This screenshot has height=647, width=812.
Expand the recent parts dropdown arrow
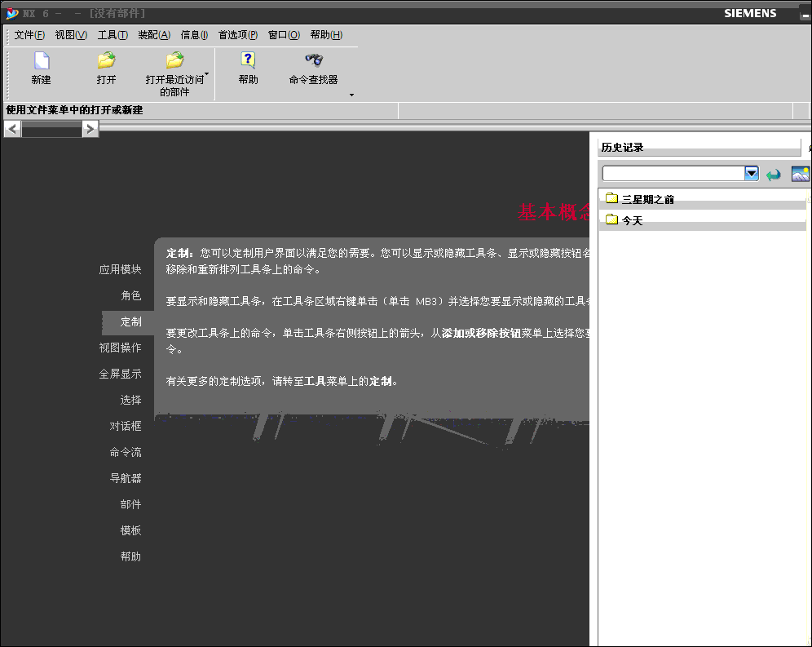click(206, 74)
